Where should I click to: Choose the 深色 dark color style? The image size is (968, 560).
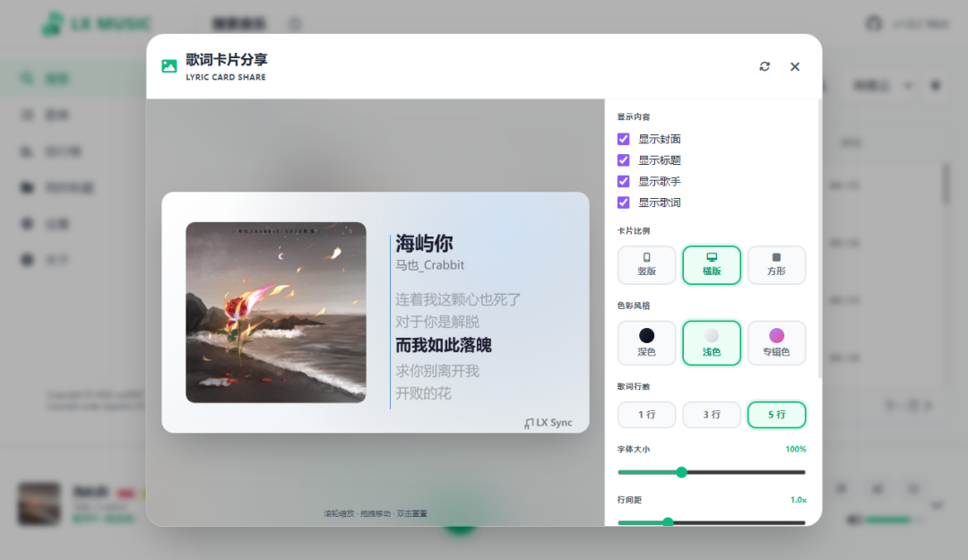646,342
